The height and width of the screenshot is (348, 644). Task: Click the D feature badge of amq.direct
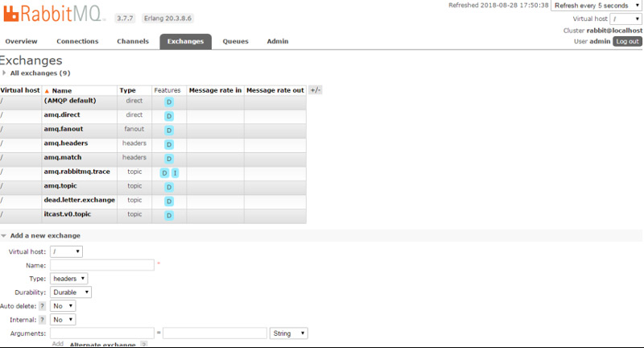[169, 116]
